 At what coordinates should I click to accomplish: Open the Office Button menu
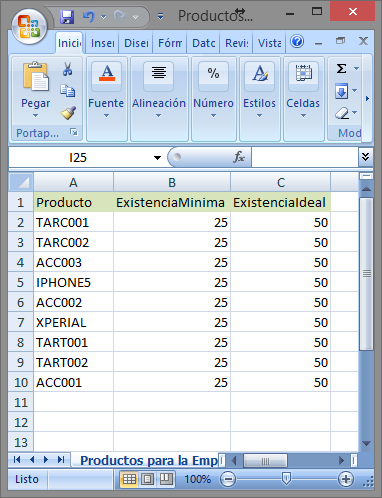[29, 26]
